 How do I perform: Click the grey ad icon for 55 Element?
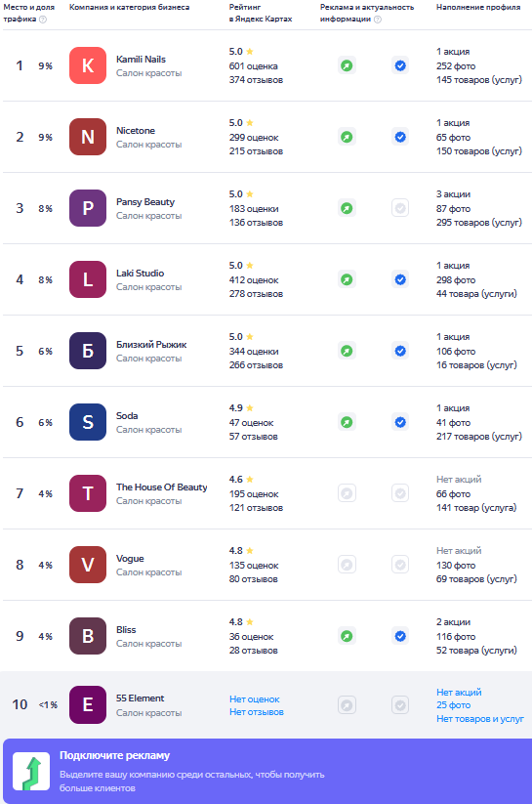[x=347, y=705]
